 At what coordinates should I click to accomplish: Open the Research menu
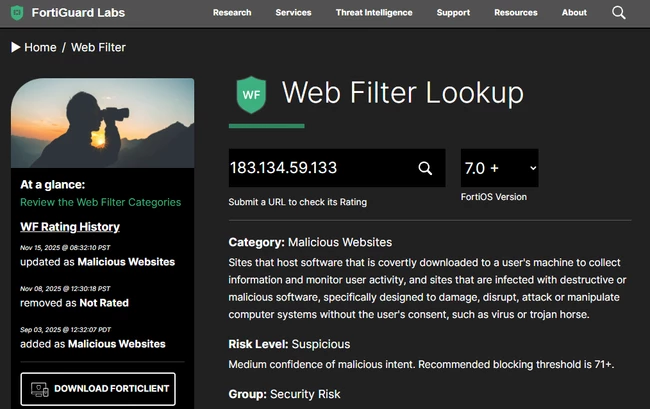(x=232, y=12)
